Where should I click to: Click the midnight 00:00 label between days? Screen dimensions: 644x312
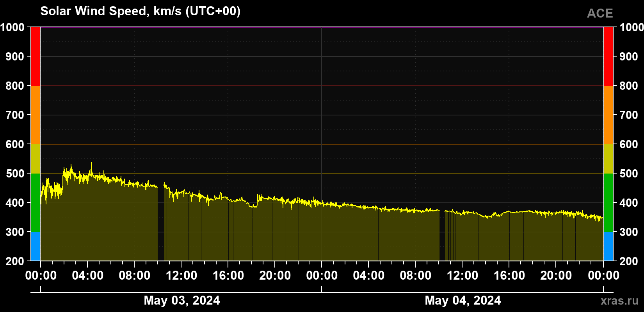click(x=322, y=276)
